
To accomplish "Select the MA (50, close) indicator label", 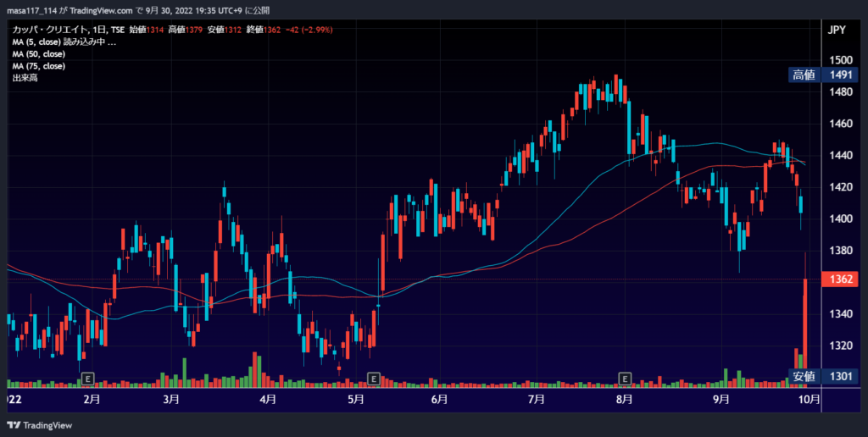I will pos(39,54).
